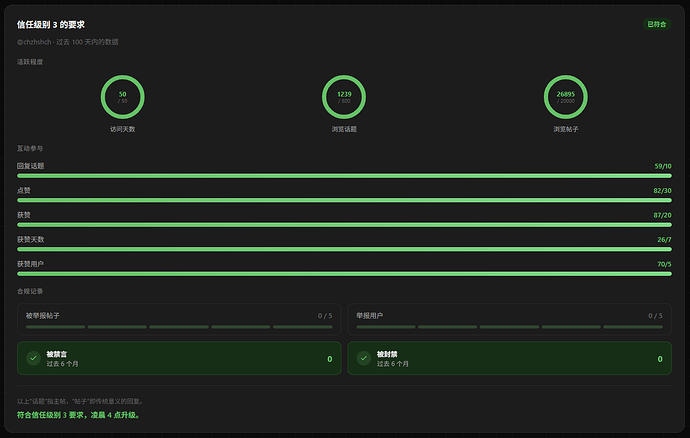This screenshot has height=438, width=690.
Task: Click the 访问天数 50/50 progress ring
Action: (122, 97)
